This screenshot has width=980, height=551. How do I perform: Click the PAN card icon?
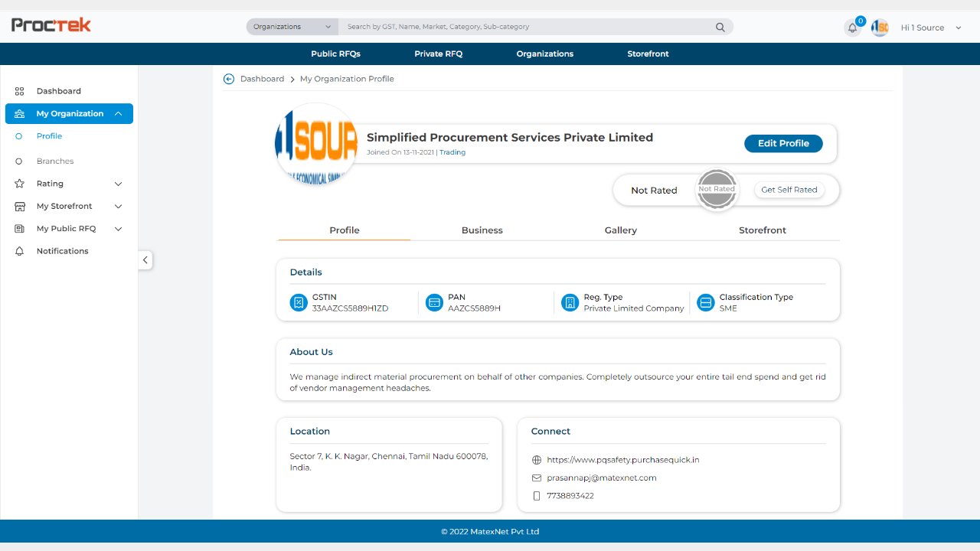[x=434, y=303]
